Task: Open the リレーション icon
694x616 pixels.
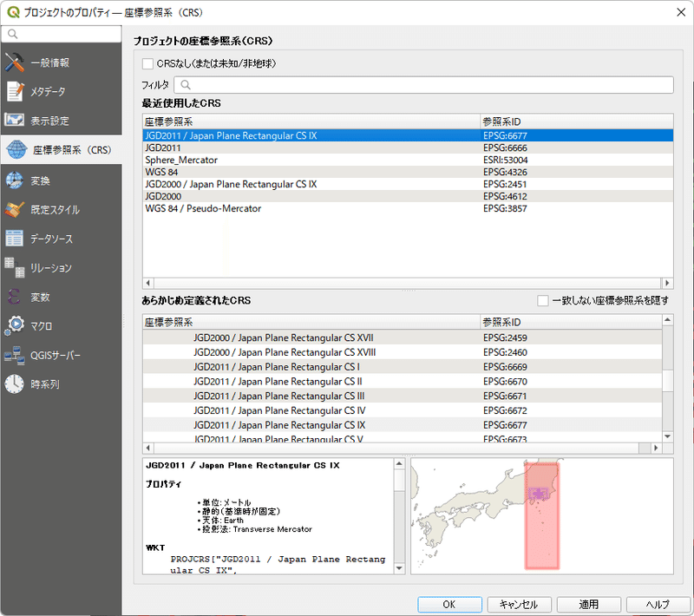Action: click(14, 268)
